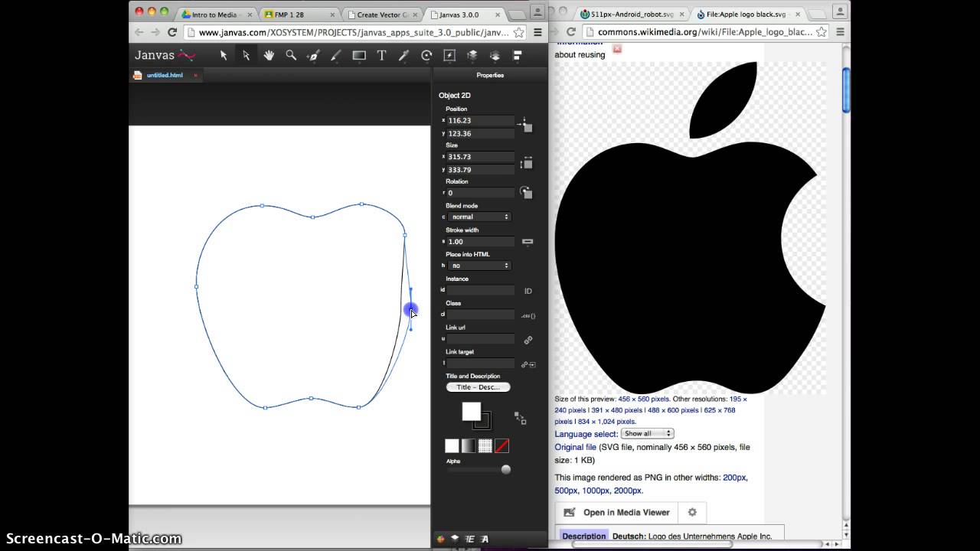980x551 pixels.
Task: Pick the Brush drawing tool
Action: [335, 55]
